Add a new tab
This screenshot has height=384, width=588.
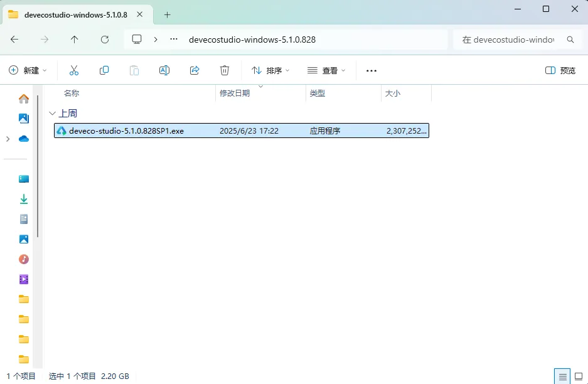(x=168, y=14)
